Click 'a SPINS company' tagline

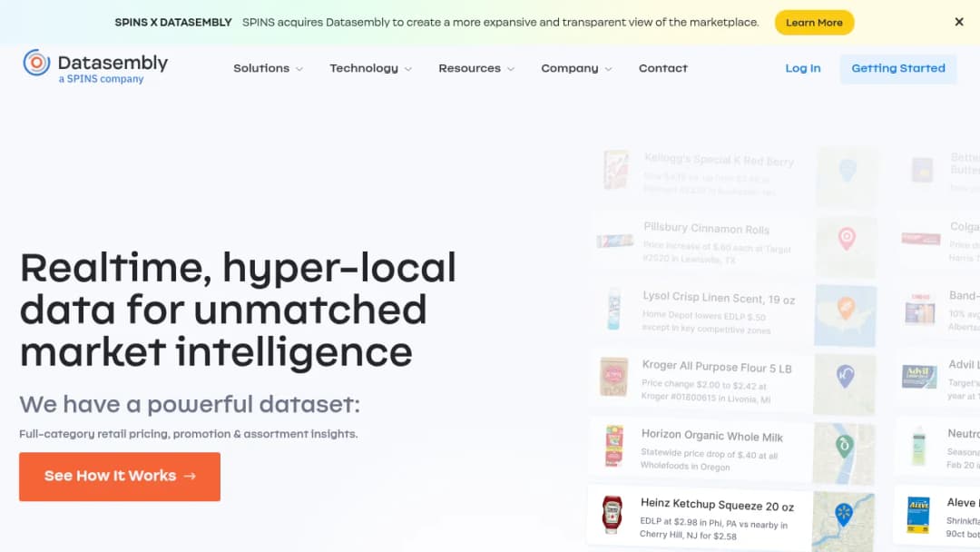[x=102, y=79]
